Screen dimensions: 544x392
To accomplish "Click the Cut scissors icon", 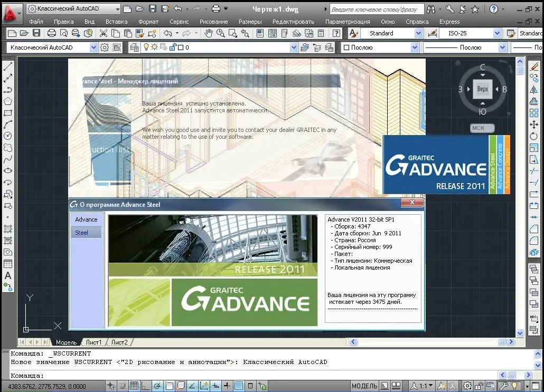I will point(104,33).
